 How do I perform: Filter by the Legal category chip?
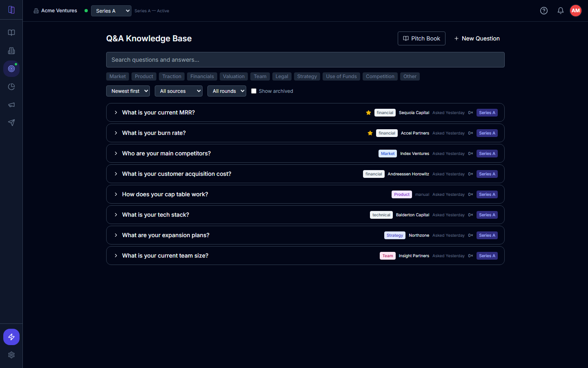point(282,76)
